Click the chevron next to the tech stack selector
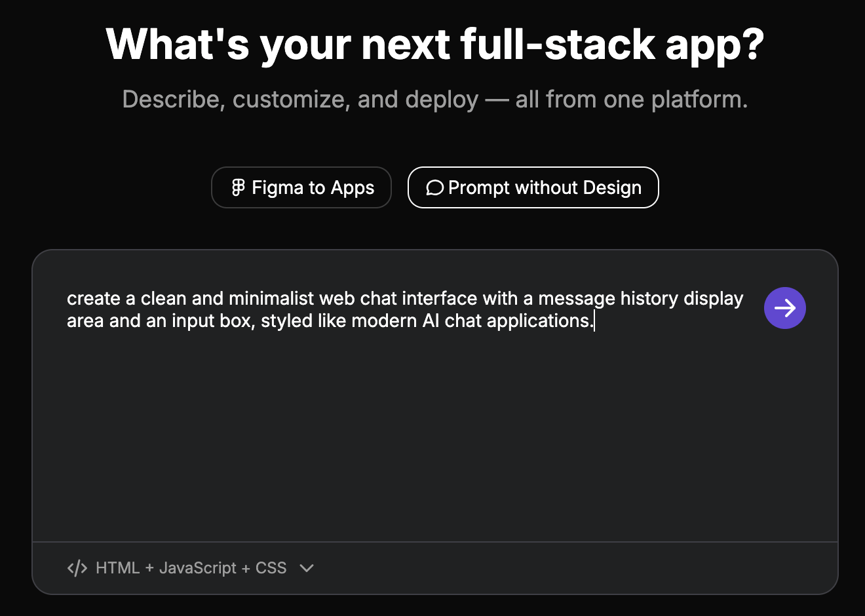 [307, 568]
